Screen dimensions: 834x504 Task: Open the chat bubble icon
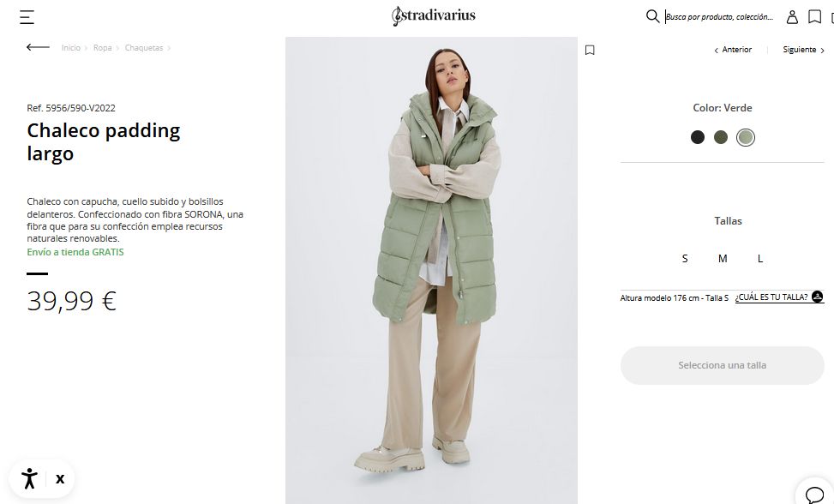tap(814, 495)
